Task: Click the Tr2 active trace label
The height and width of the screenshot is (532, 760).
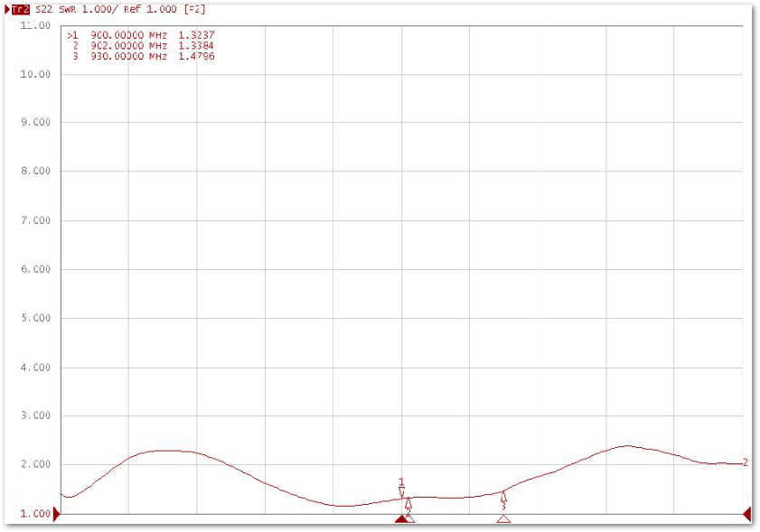Action: (20, 9)
